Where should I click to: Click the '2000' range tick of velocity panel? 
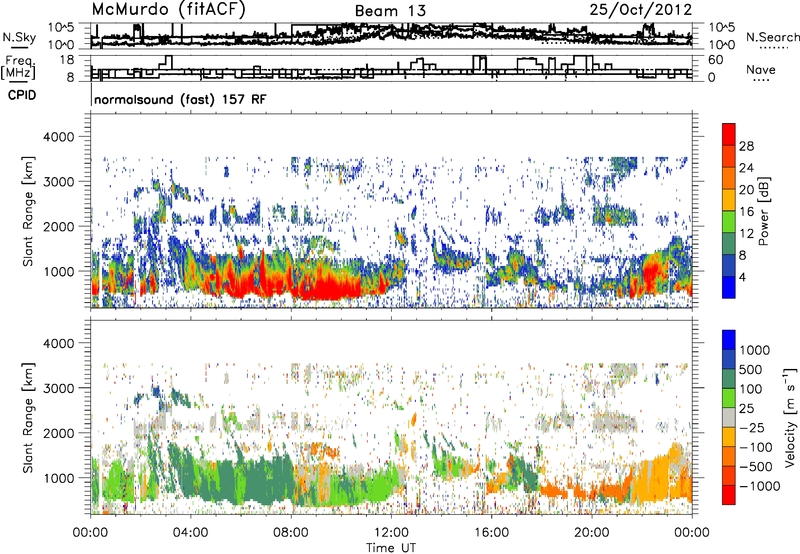coord(61,433)
